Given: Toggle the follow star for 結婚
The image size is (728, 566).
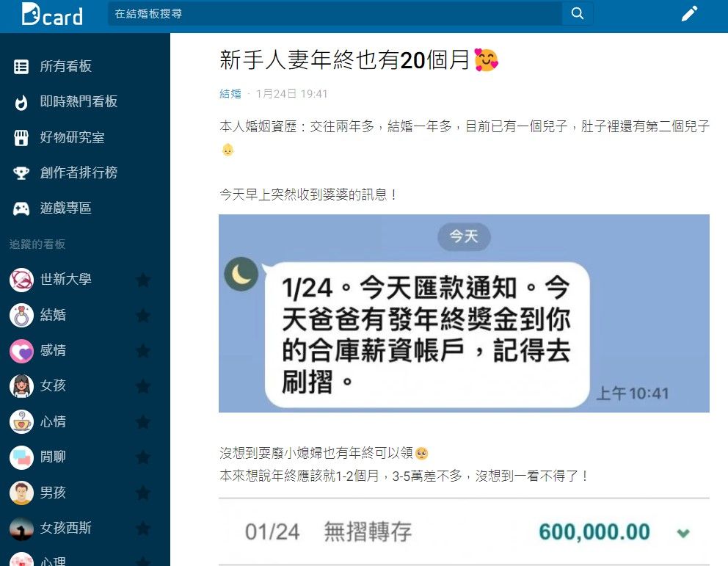Looking at the screenshot, I should click(143, 315).
